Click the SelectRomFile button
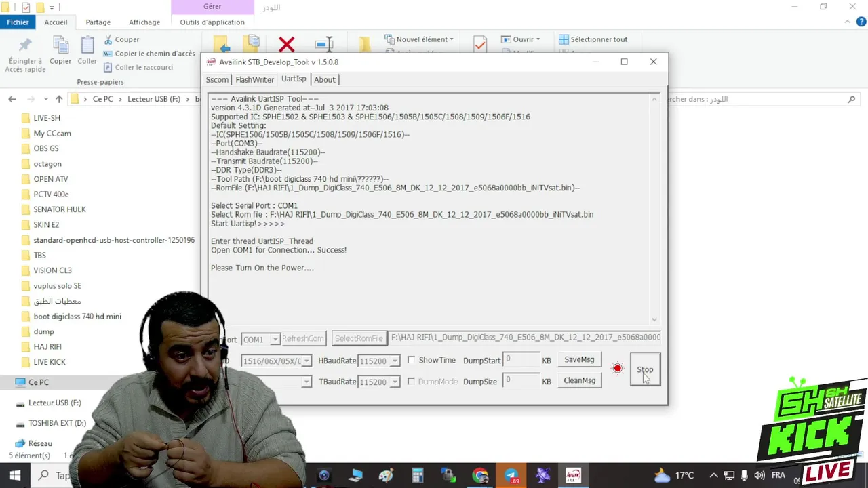Image resolution: width=868 pixels, height=488 pixels. click(359, 338)
